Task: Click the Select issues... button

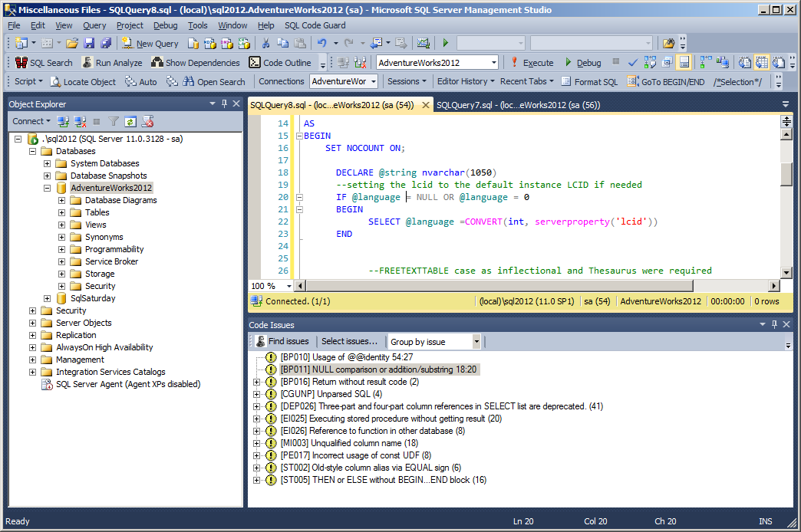Action: coord(349,342)
